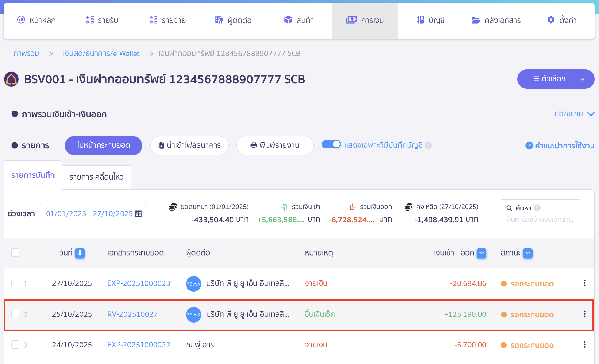Image resolution: width=599 pixels, height=364 pixels.
Task: Collapse the overview via ย่อ/ขยาย chevron
Action: click(x=591, y=114)
